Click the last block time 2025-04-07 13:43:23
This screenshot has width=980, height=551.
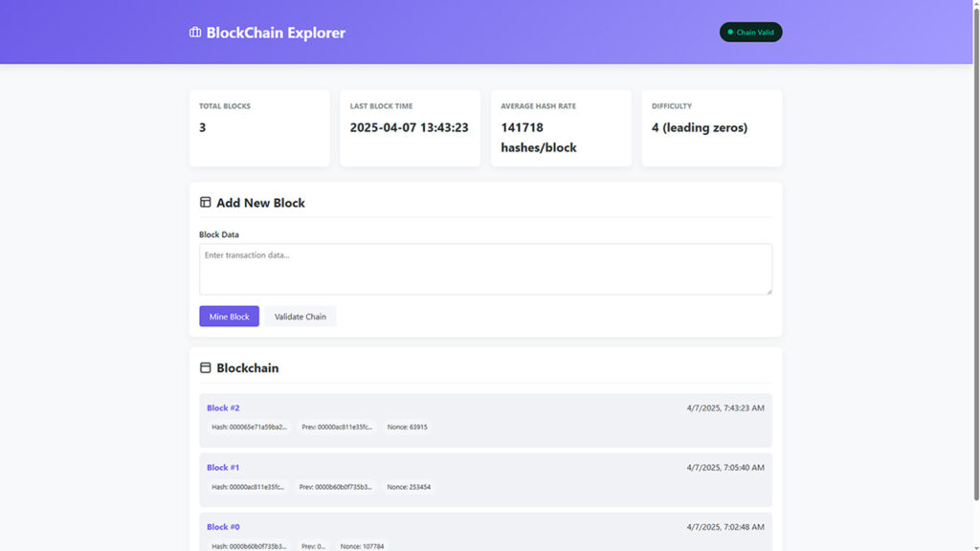coord(409,127)
